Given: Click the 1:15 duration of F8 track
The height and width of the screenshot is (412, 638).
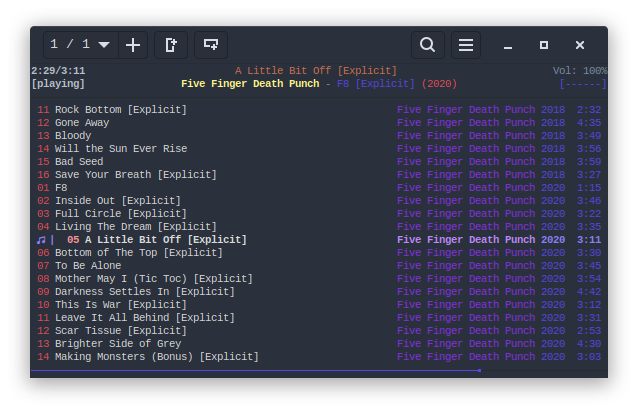Looking at the screenshot, I should 589,188.
